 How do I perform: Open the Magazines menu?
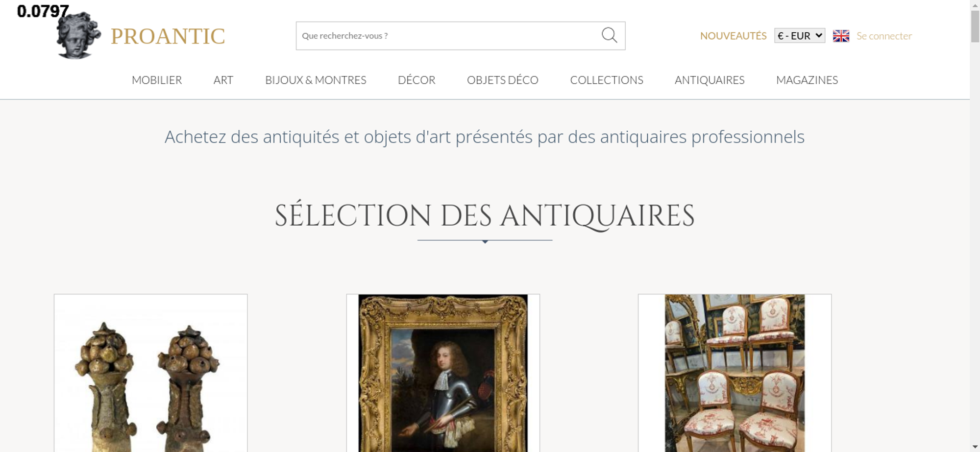807,80
